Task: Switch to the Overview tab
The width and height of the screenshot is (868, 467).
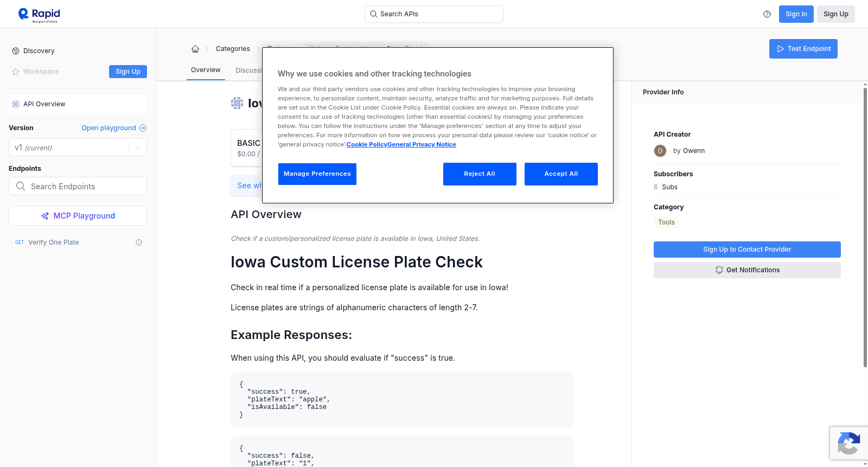Action: click(206, 70)
